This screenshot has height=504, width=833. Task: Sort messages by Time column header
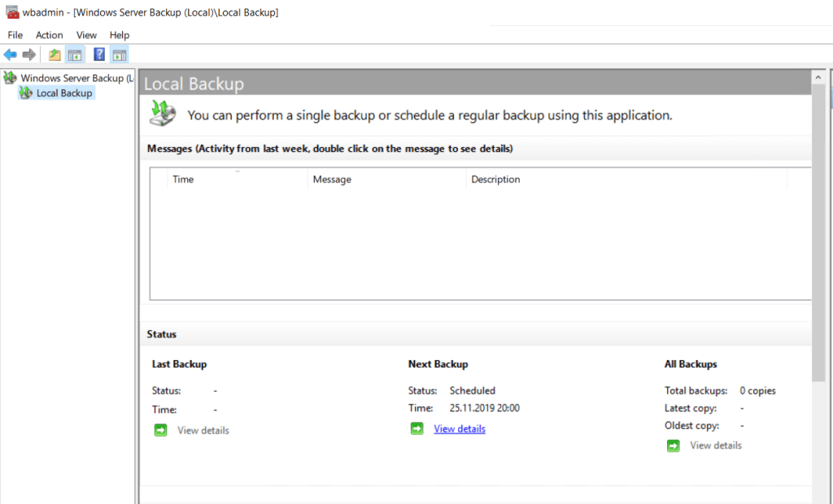click(x=237, y=179)
